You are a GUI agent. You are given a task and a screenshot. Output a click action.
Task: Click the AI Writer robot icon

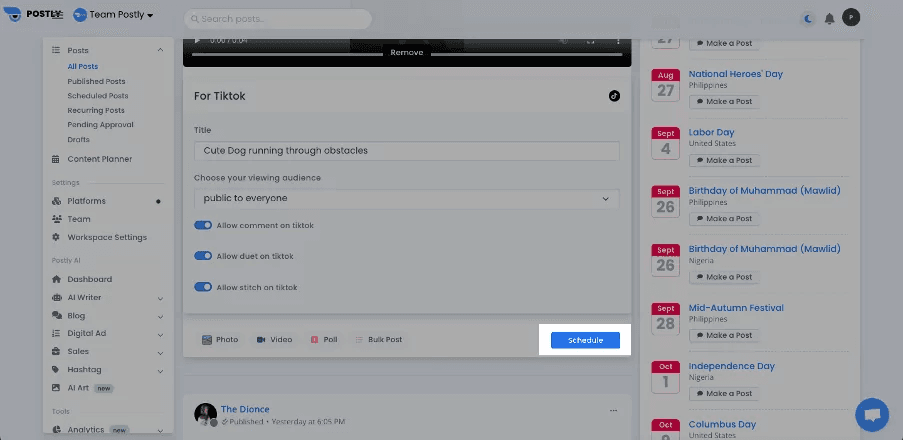56,298
